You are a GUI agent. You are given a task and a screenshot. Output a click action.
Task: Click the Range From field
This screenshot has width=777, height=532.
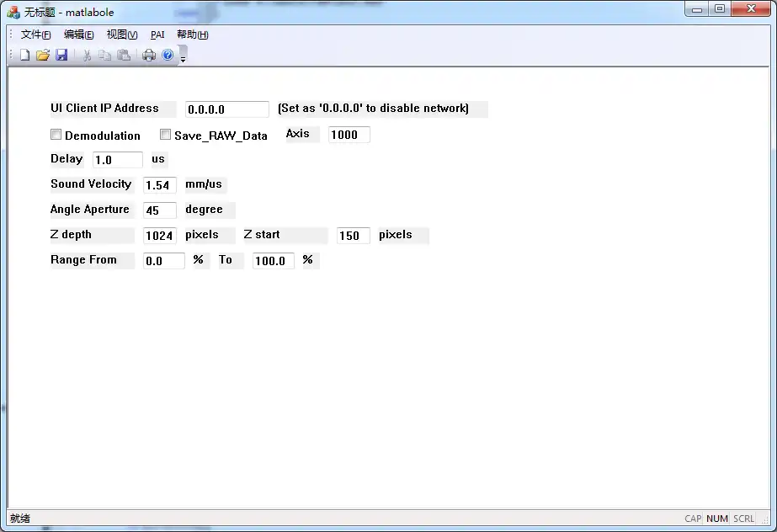coord(164,261)
